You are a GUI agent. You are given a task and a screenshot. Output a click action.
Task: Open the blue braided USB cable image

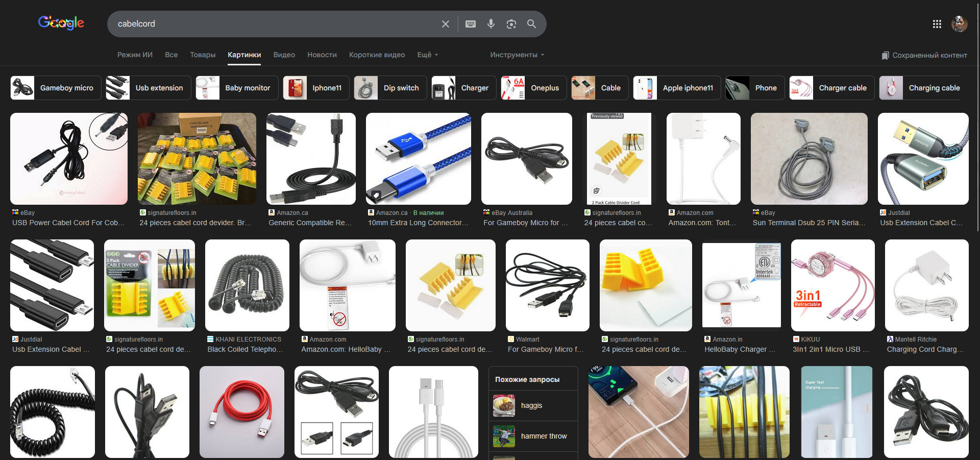click(x=418, y=159)
